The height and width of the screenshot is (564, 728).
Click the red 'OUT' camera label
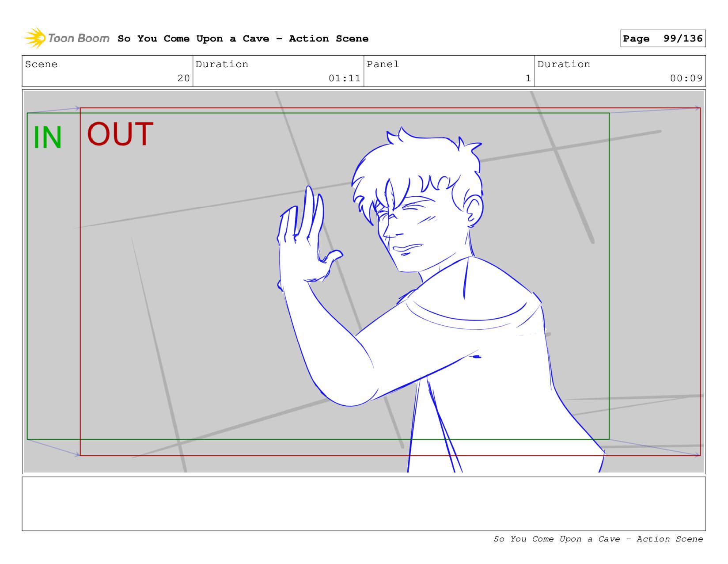tap(120, 134)
